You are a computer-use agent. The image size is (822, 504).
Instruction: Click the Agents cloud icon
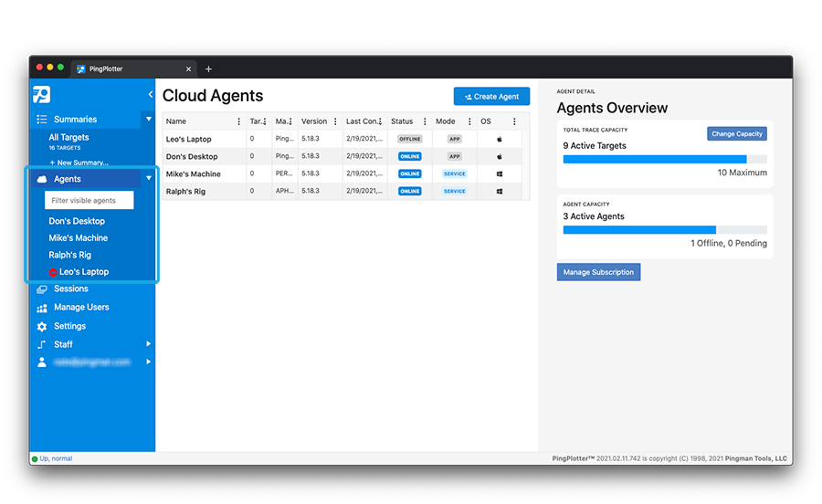[x=42, y=179]
